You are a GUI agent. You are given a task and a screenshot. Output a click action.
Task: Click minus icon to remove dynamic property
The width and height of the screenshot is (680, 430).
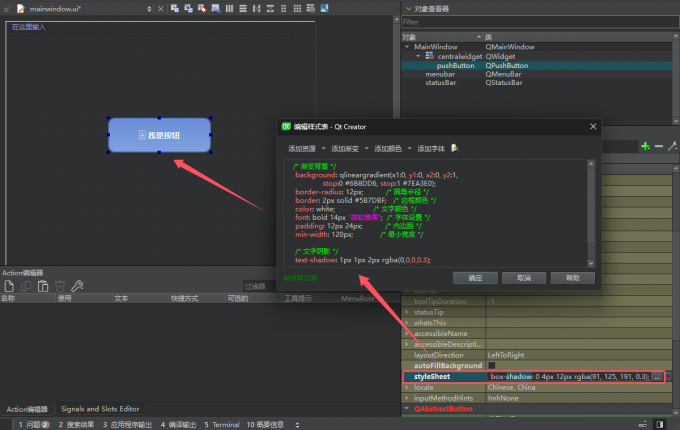[659, 146]
